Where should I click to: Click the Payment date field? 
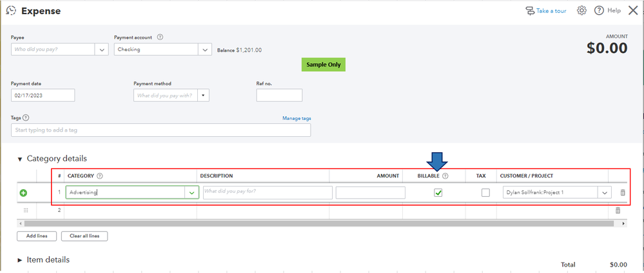[x=43, y=96]
